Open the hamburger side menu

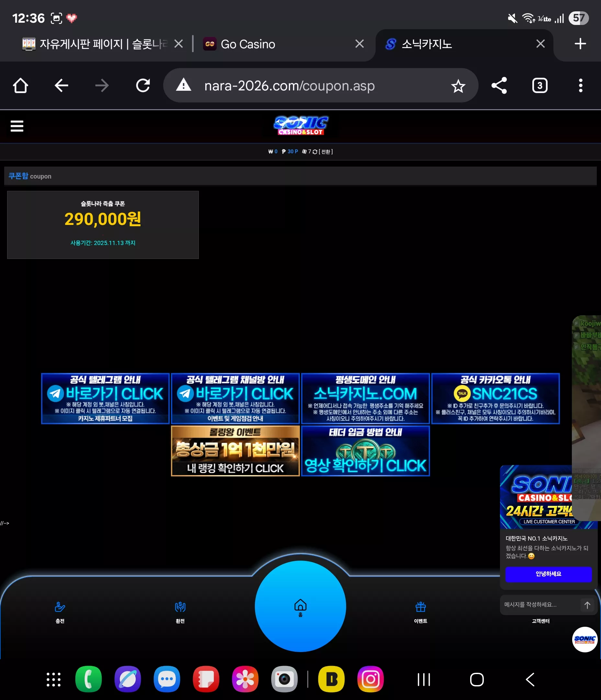[x=17, y=126]
